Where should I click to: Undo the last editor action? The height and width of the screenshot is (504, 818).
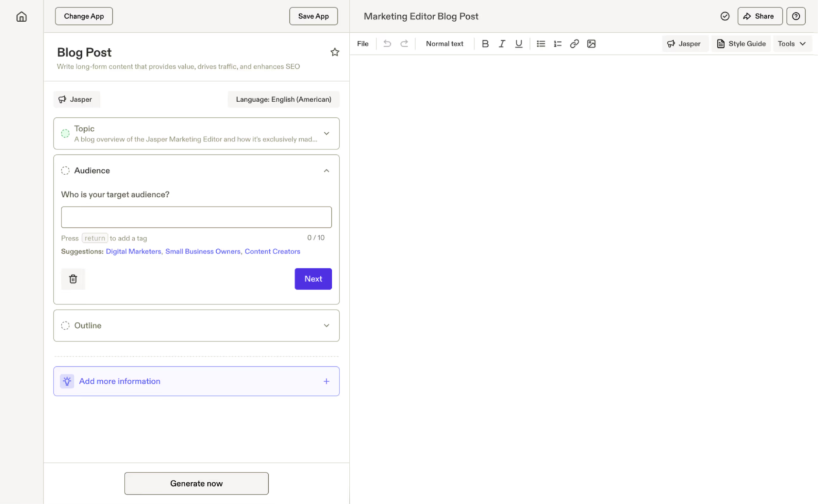click(x=387, y=44)
